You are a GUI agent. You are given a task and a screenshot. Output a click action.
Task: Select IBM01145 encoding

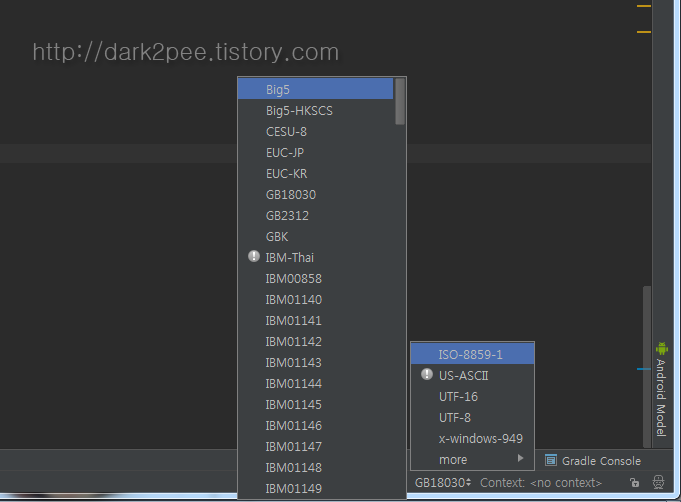(x=315, y=404)
